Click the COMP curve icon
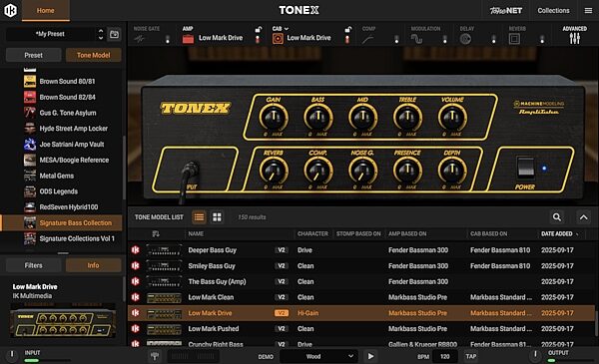Image resolution: width=599 pixels, height=364 pixels. 367,39
